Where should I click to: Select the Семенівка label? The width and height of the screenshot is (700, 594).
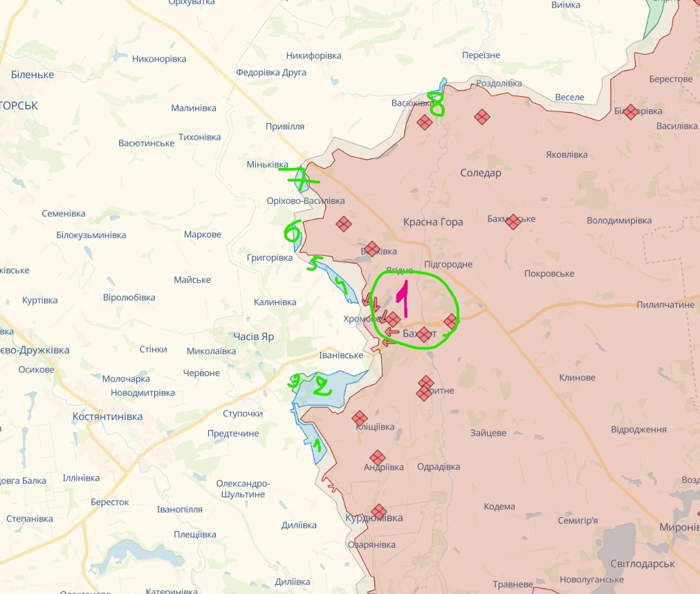point(64,214)
